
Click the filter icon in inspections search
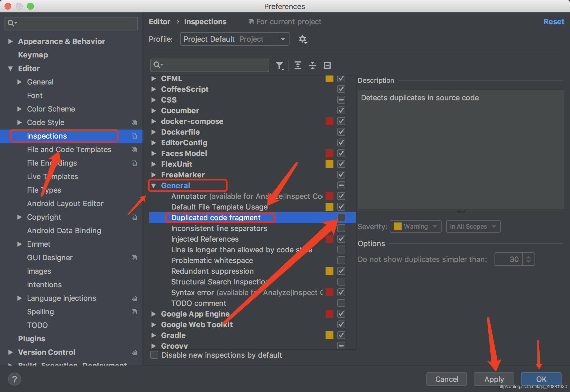[279, 65]
